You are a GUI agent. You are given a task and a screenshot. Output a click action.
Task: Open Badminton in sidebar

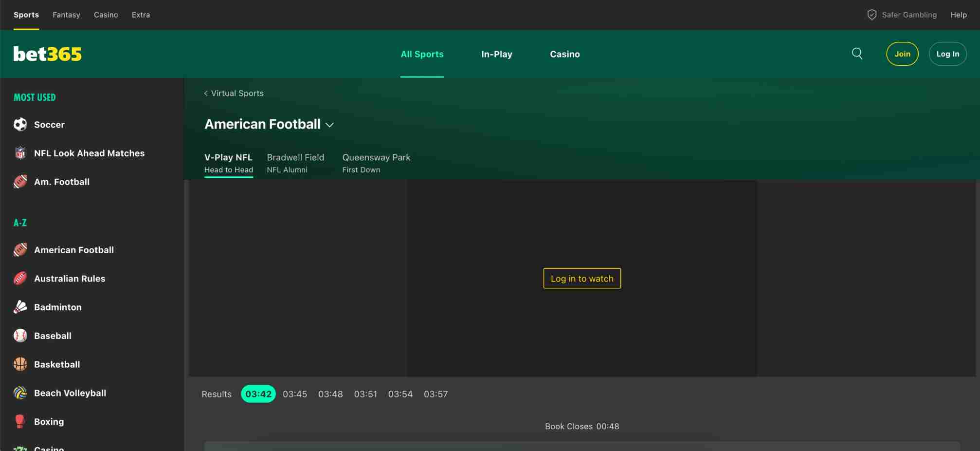point(58,307)
